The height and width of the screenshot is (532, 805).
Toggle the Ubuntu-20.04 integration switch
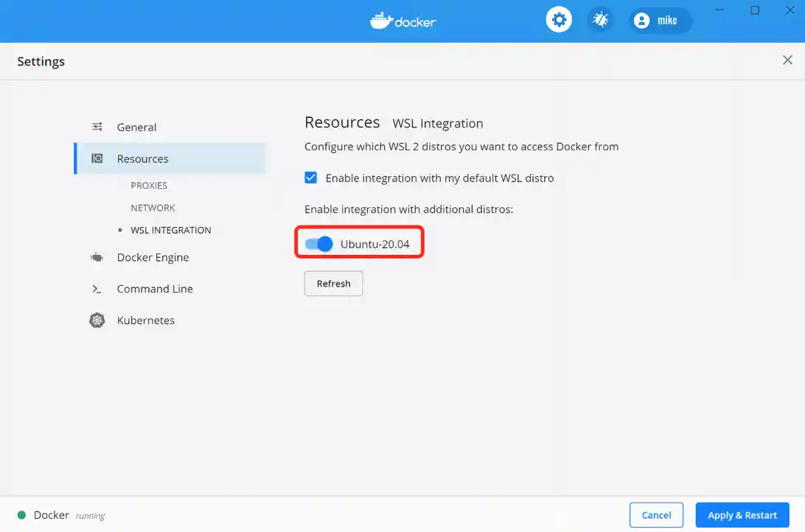[318, 244]
